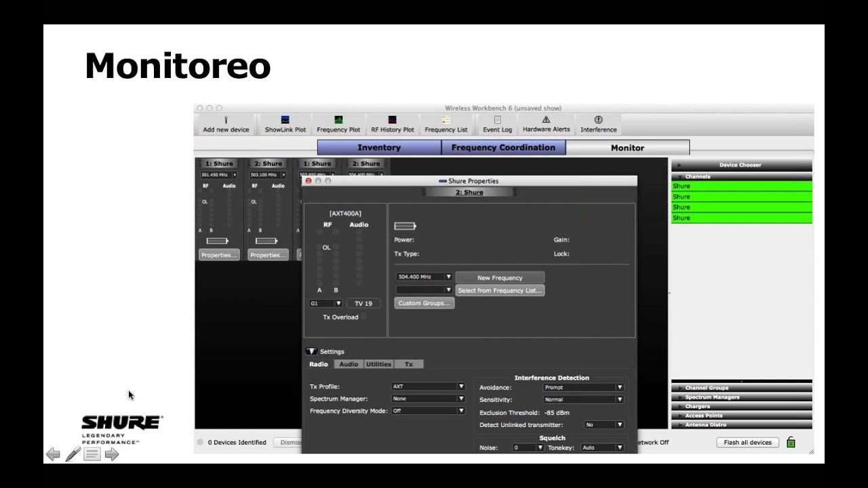Click previous slide arrow icon

point(53,454)
